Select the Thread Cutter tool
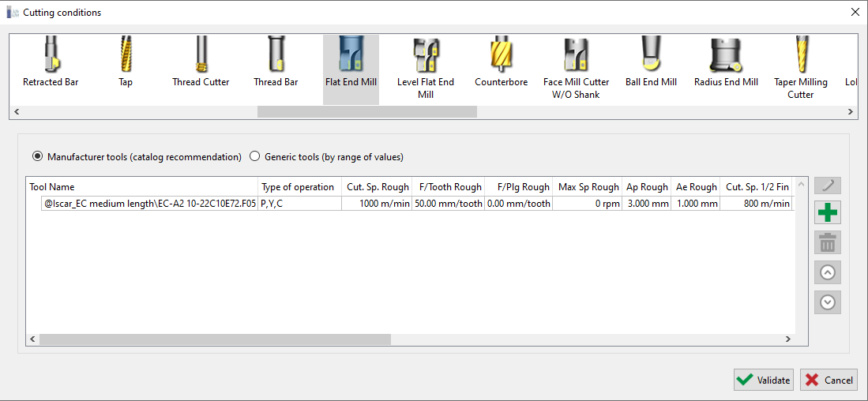Screen dimensions: 868x401 (201, 63)
